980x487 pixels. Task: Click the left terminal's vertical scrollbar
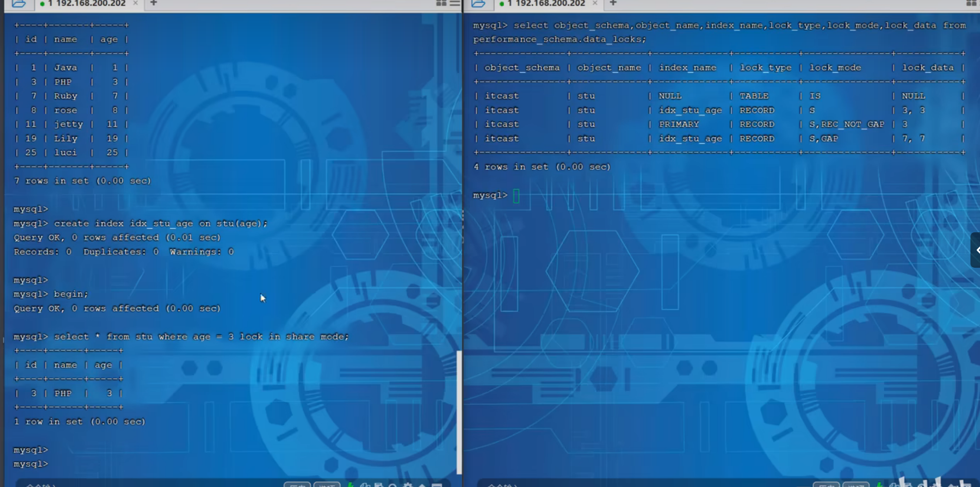pos(459,412)
